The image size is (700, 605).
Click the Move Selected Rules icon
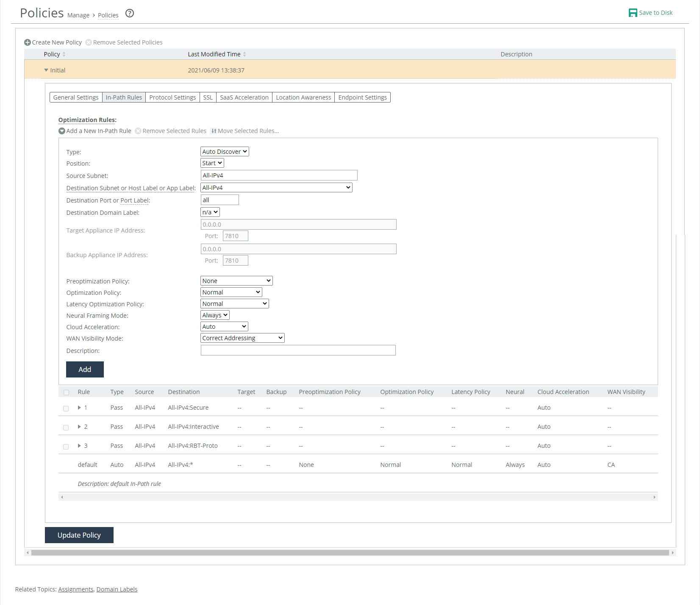point(214,131)
